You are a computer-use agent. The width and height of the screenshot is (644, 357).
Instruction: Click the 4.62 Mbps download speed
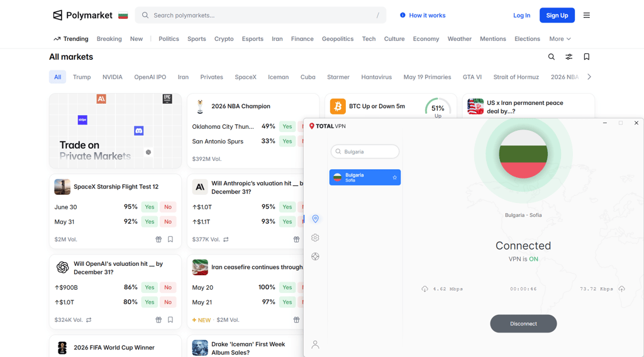[x=448, y=289]
